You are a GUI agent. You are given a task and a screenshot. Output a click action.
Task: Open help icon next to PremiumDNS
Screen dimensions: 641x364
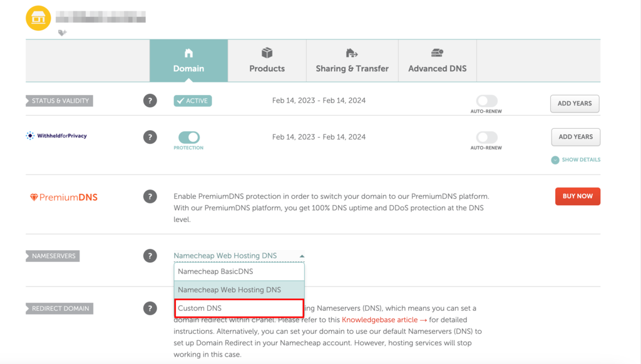pyautogui.click(x=150, y=196)
